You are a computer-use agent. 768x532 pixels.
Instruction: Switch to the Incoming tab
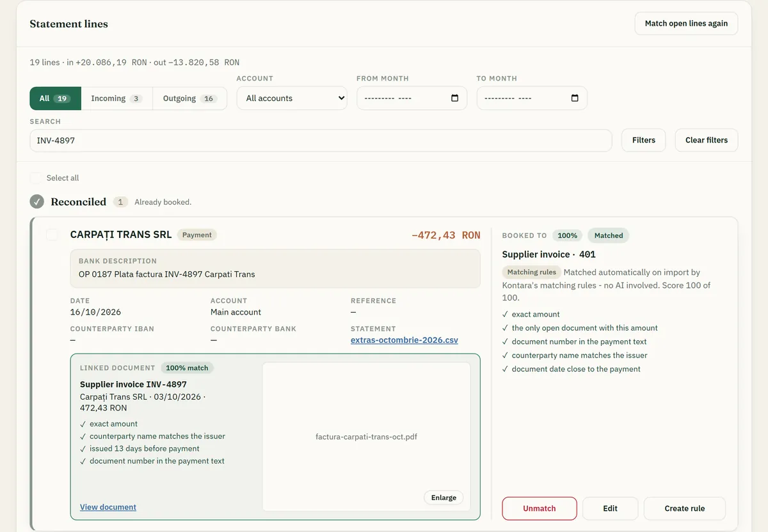coord(116,98)
